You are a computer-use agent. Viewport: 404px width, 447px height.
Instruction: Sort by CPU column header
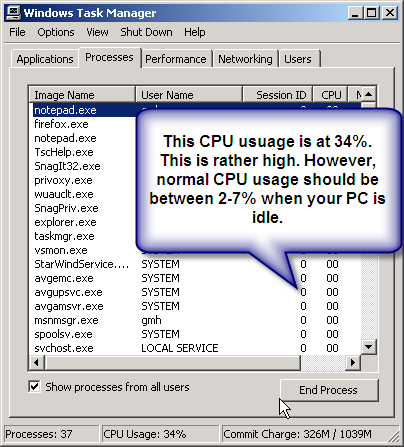pyautogui.click(x=330, y=95)
